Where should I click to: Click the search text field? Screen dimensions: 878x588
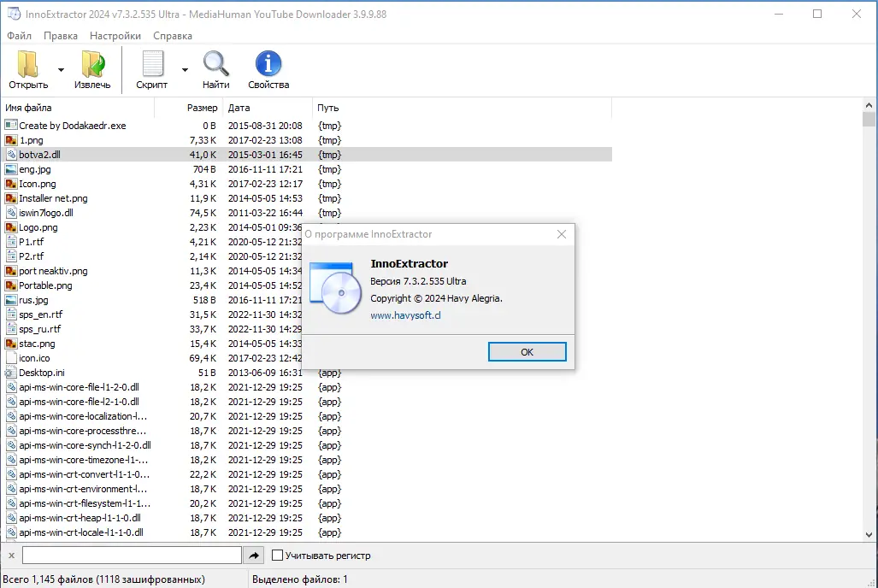coord(132,556)
